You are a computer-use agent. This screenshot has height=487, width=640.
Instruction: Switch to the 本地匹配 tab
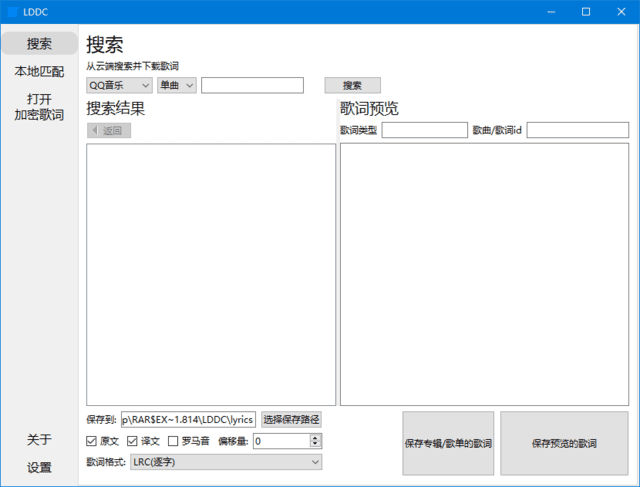[39, 72]
